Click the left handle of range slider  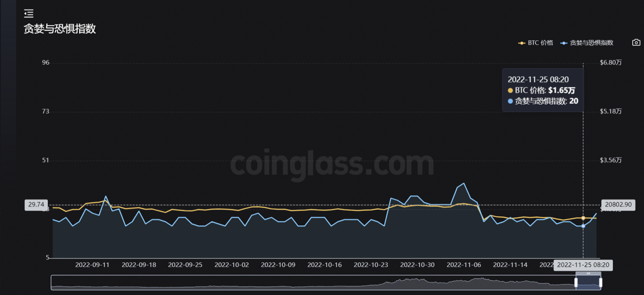tap(576, 282)
